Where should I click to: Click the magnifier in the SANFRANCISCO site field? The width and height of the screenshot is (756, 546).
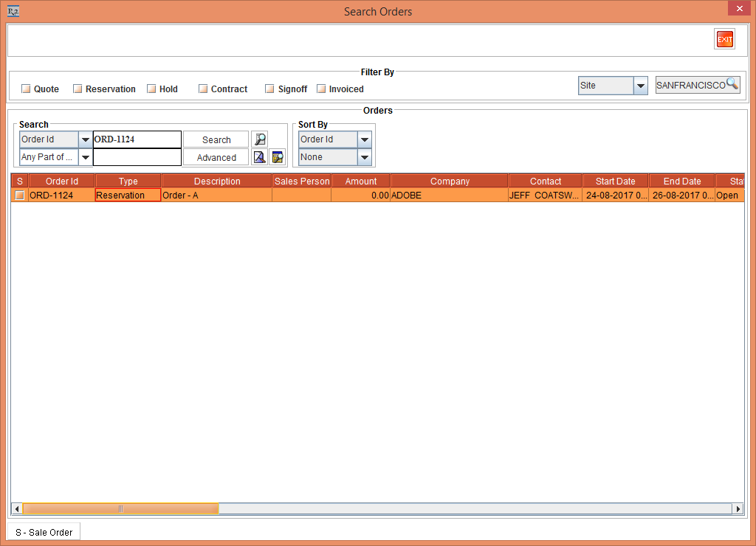click(732, 84)
